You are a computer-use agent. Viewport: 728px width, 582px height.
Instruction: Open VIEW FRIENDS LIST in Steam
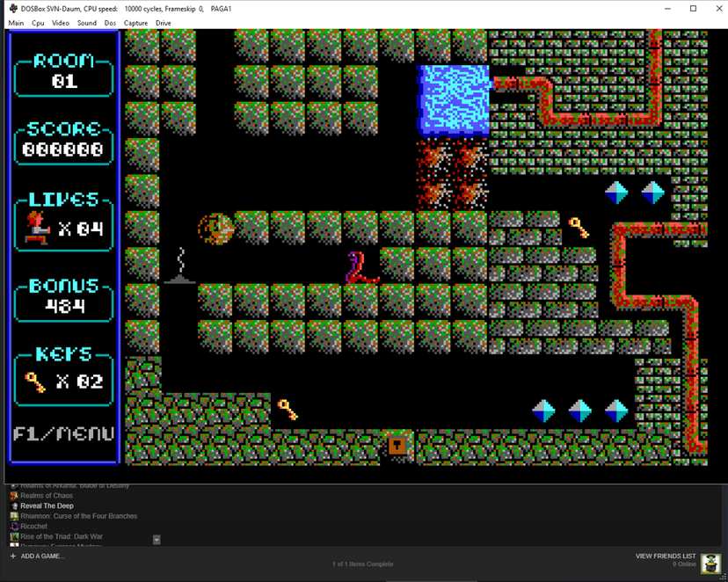666,556
